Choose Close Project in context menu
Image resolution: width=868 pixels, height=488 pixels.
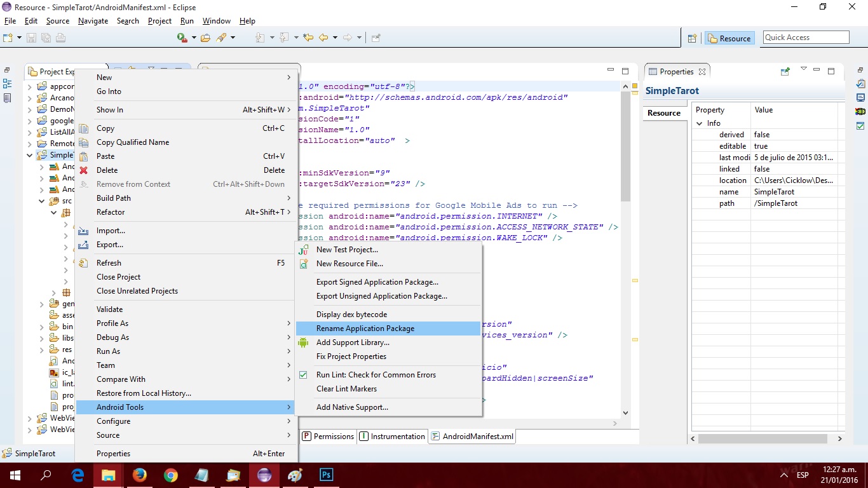(x=184, y=277)
